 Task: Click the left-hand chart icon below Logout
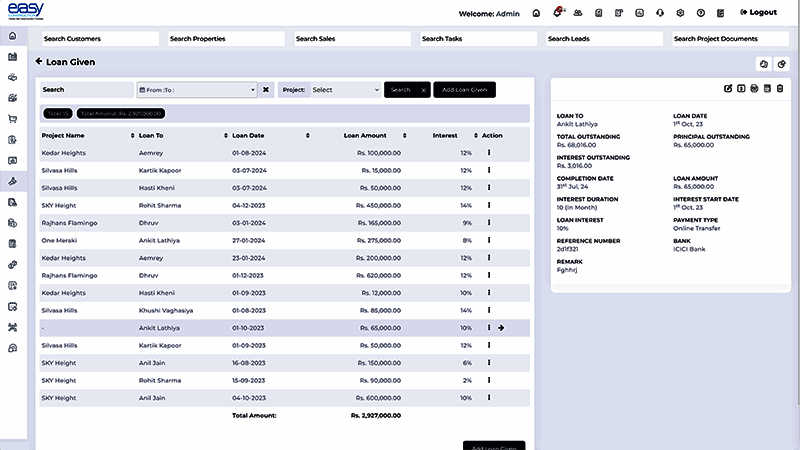pyautogui.click(x=764, y=64)
